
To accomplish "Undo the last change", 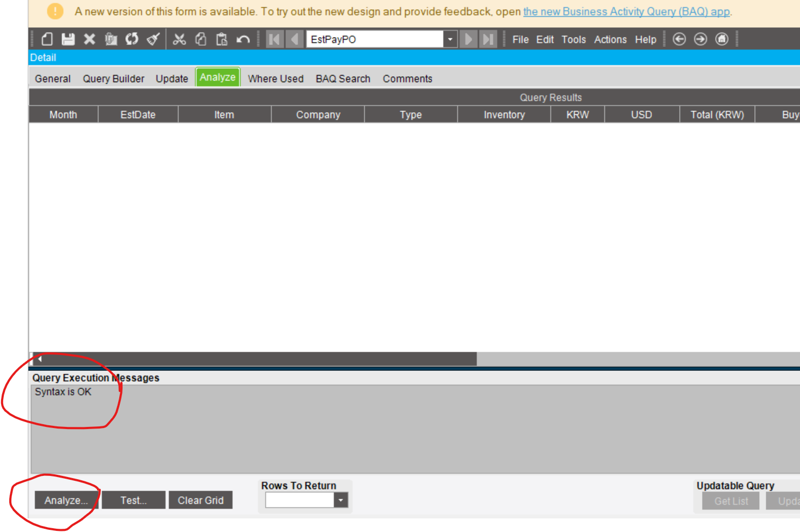I will coord(243,39).
